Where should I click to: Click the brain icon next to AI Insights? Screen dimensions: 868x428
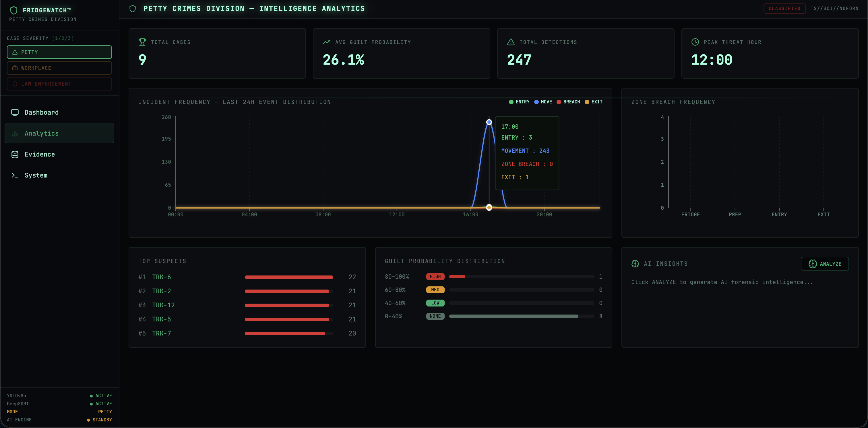(635, 264)
